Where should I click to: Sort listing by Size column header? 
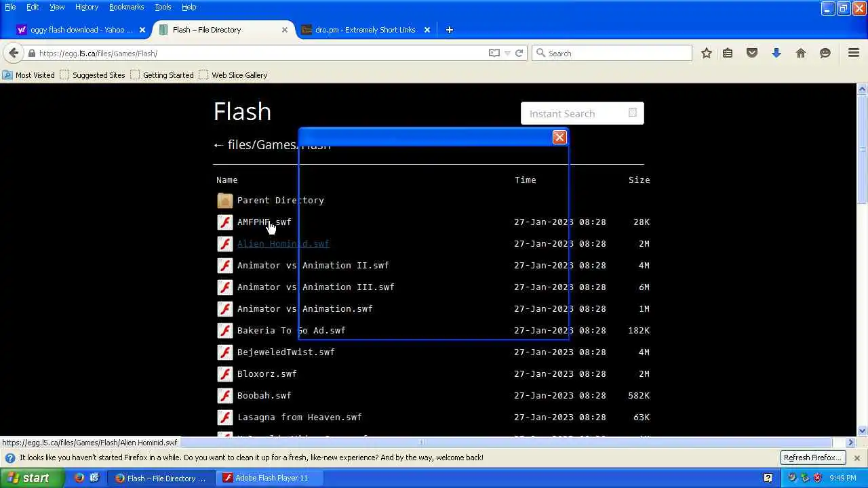coord(639,180)
